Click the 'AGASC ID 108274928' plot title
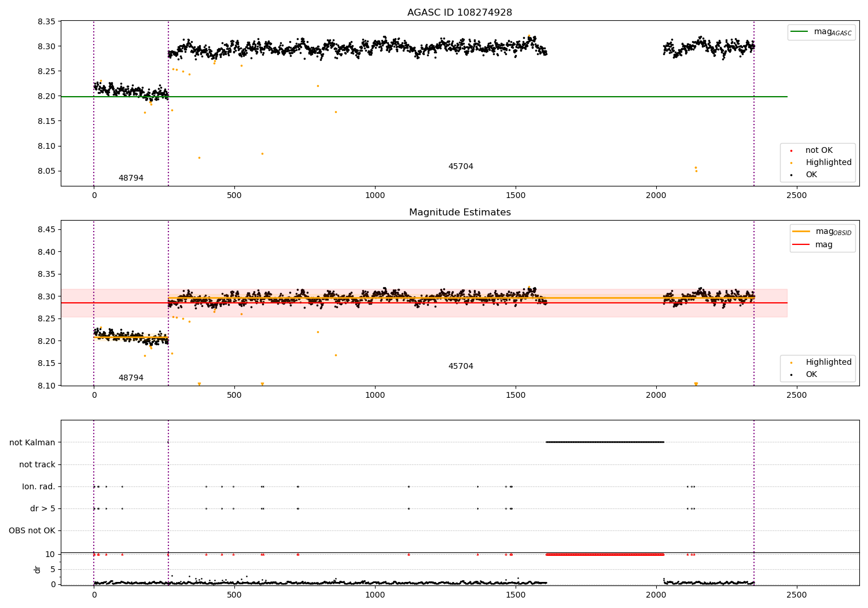The height and width of the screenshot is (608, 868). pos(459,13)
